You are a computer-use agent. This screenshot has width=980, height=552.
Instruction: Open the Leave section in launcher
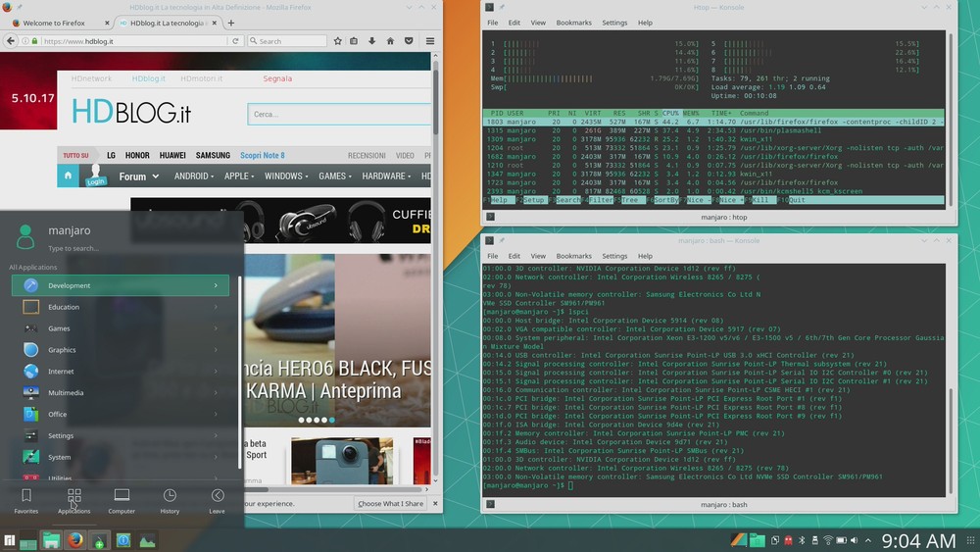click(217, 500)
